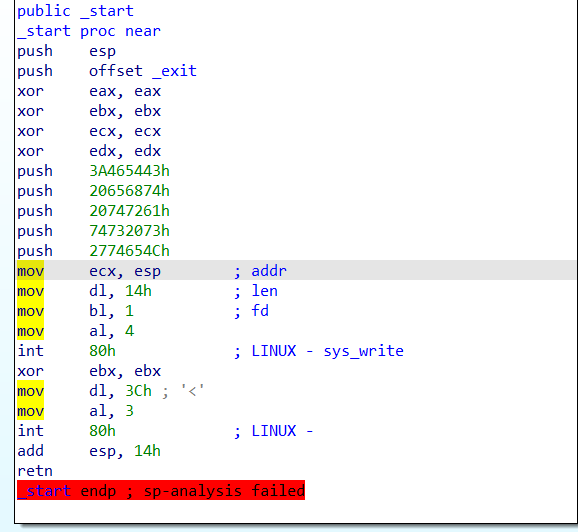Image resolution: width=578 pixels, height=532 pixels.
Task: Click the 'len' comment
Action: (264, 291)
